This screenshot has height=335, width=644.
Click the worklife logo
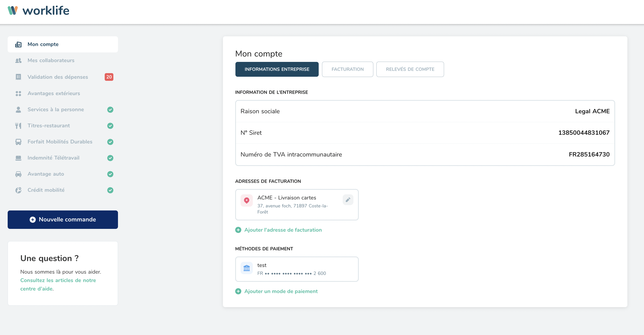click(38, 11)
